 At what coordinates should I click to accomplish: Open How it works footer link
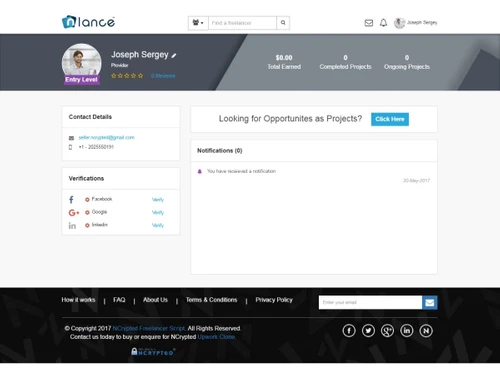click(x=78, y=300)
